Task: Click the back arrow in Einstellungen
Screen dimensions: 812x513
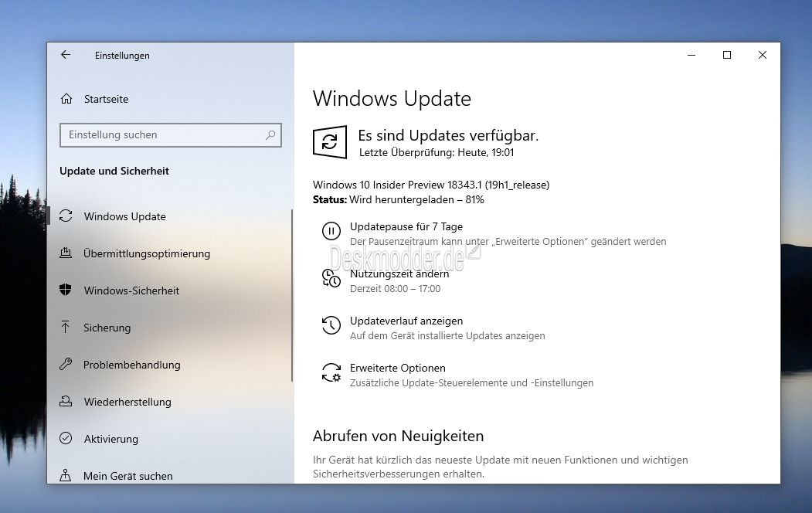Action: (x=65, y=55)
